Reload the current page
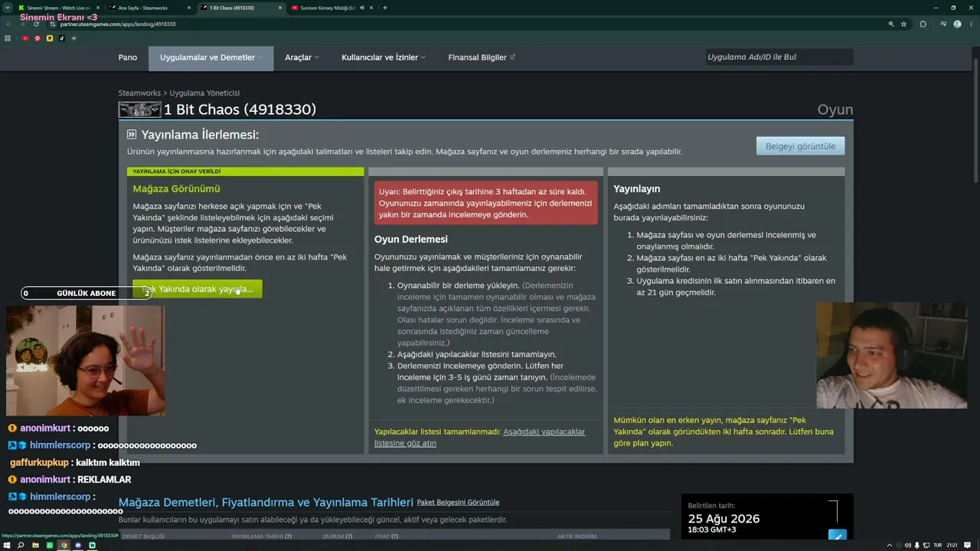 coord(36,24)
